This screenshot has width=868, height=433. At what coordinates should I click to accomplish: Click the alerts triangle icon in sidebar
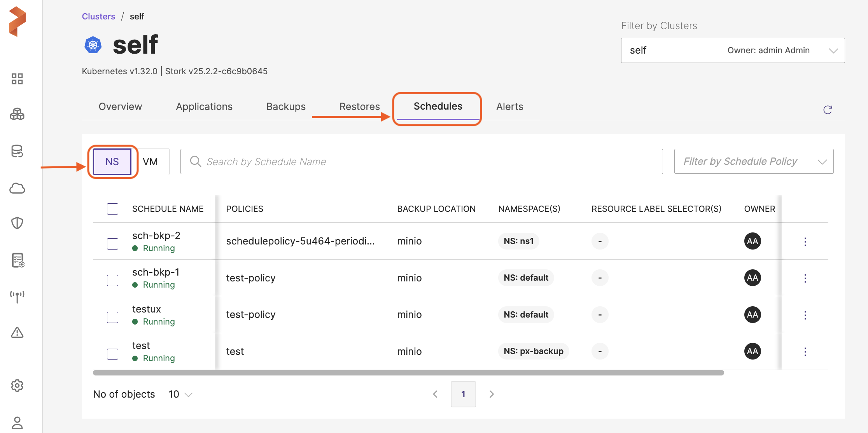pyautogui.click(x=17, y=333)
